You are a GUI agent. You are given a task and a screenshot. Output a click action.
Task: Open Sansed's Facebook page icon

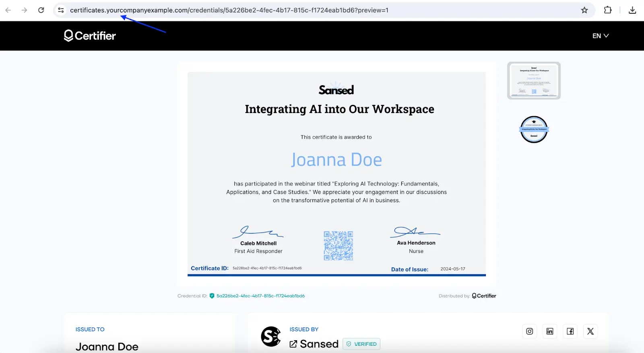coord(570,331)
